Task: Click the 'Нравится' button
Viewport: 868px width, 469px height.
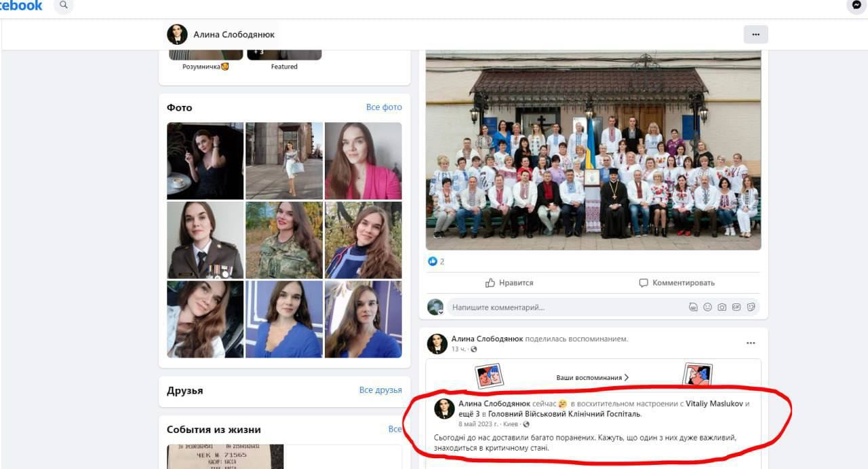Action: click(511, 282)
